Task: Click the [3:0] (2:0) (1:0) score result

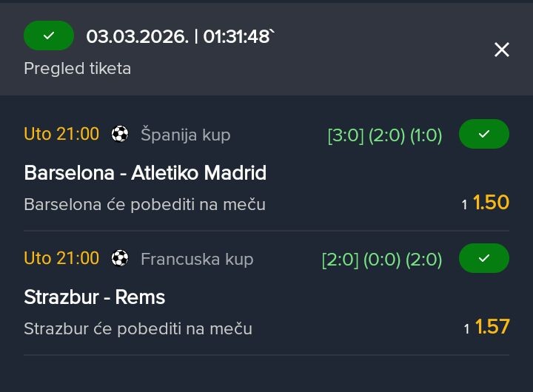Action: pyautogui.click(x=385, y=135)
